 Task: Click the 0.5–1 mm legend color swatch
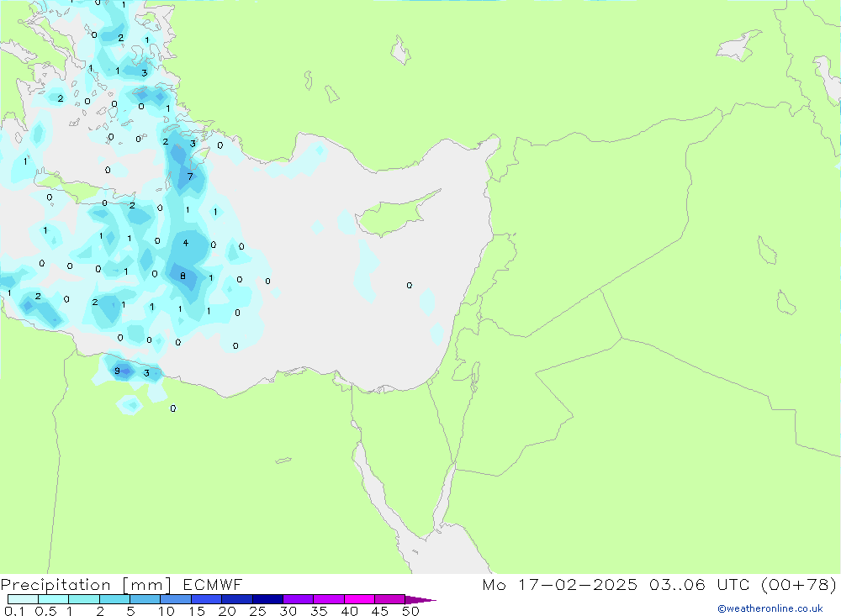point(53,599)
